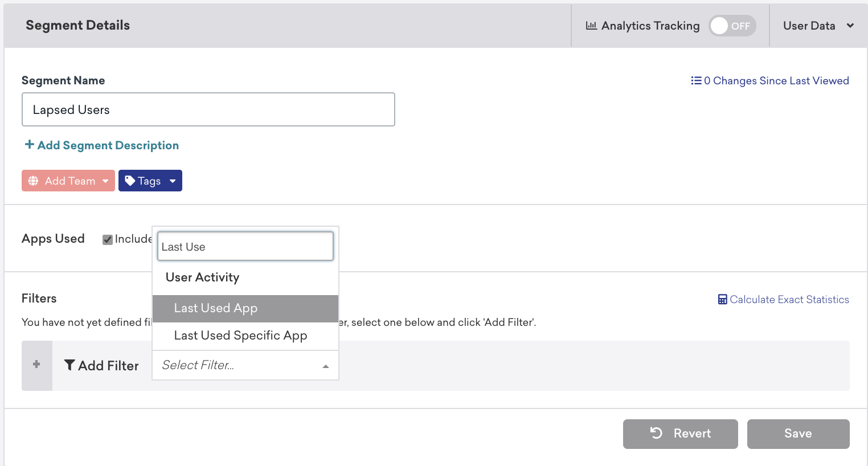This screenshot has height=466, width=868.
Task: Click the Analytics Tracking bar chart icon
Action: coord(591,26)
